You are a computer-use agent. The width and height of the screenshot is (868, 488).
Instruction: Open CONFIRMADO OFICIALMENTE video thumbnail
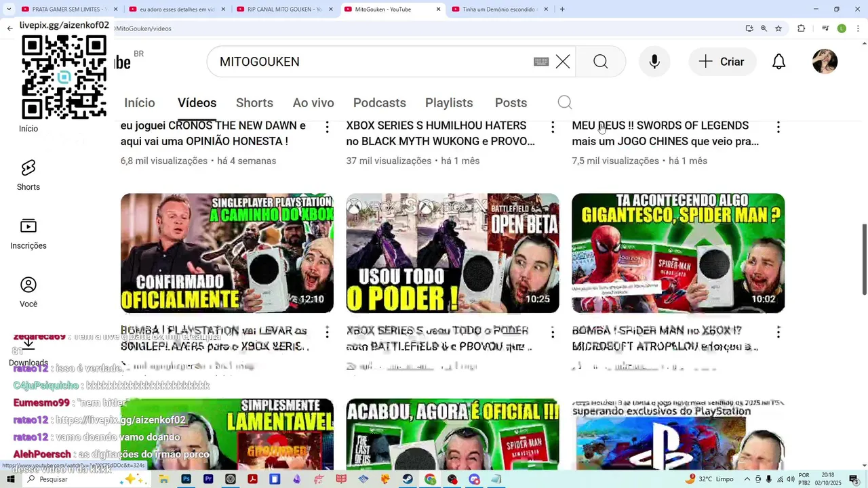(227, 253)
